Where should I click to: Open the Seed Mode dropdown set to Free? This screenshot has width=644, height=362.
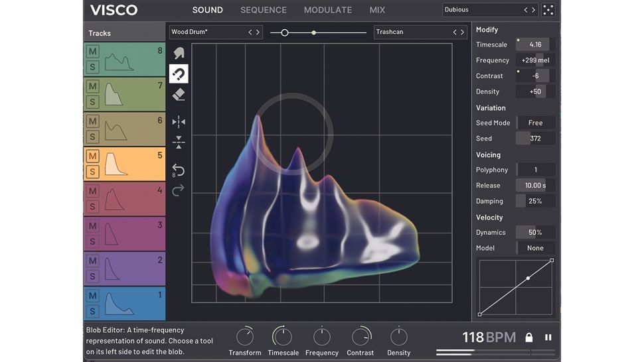coord(535,123)
